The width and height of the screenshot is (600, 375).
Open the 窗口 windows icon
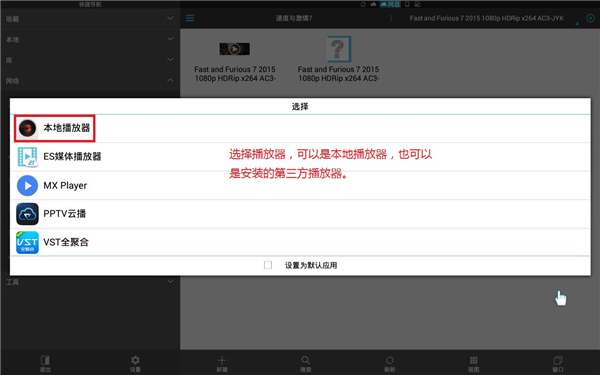(558, 360)
